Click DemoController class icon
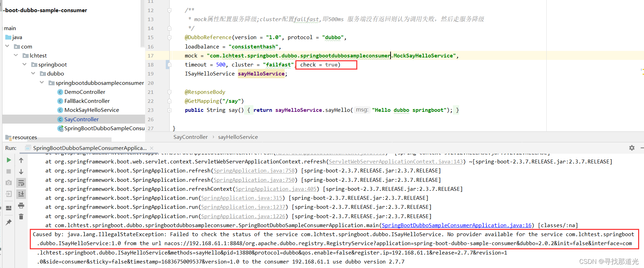This screenshot has height=268, width=644. click(60, 92)
